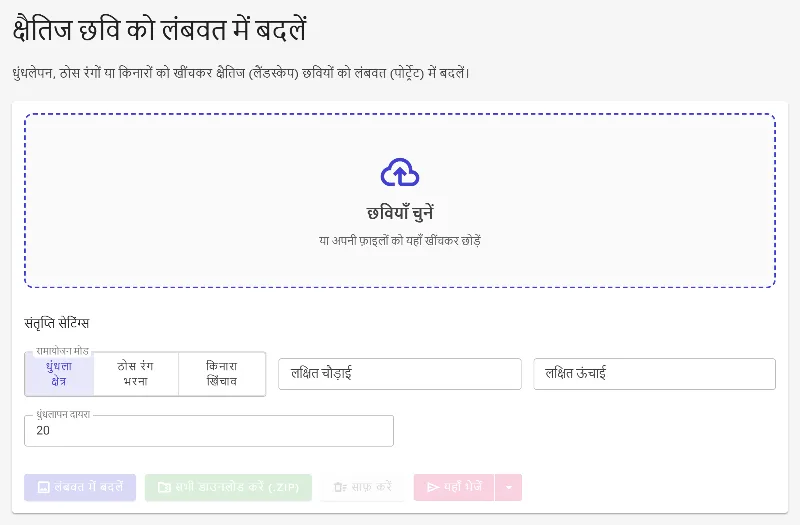Open the dropdown arrow next to यहाँ भेजें
This screenshot has height=525, width=800.
point(508,487)
